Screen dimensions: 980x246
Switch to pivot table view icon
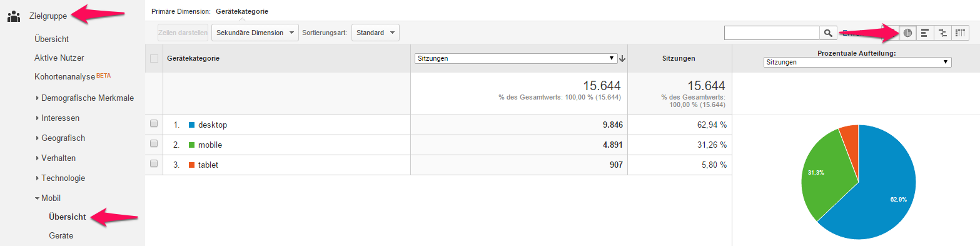click(x=960, y=33)
